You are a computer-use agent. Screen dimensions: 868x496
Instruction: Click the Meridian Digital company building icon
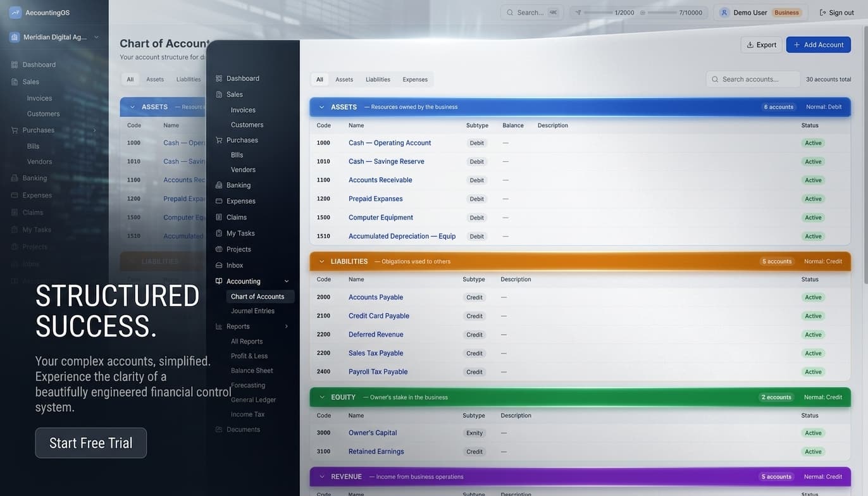[x=15, y=37]
